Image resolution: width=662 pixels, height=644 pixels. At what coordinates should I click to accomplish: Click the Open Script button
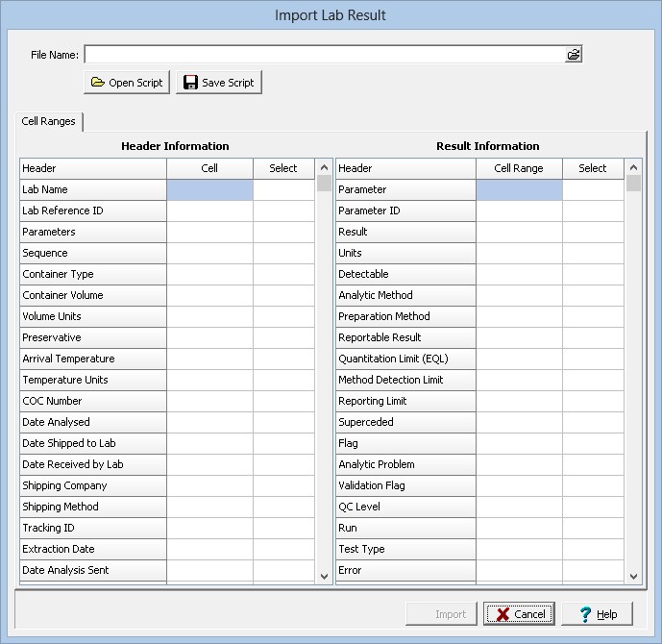coord(127,83)
